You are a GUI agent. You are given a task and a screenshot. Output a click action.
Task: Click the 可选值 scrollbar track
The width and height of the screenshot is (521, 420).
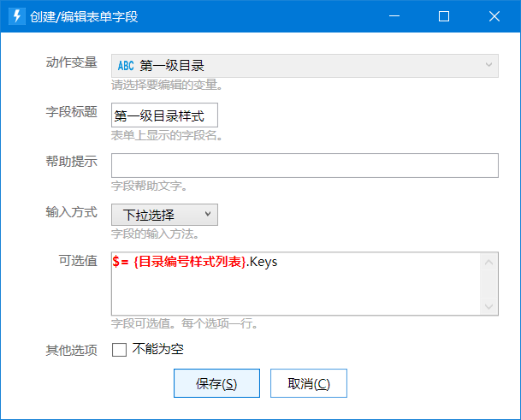click(488, 285)
